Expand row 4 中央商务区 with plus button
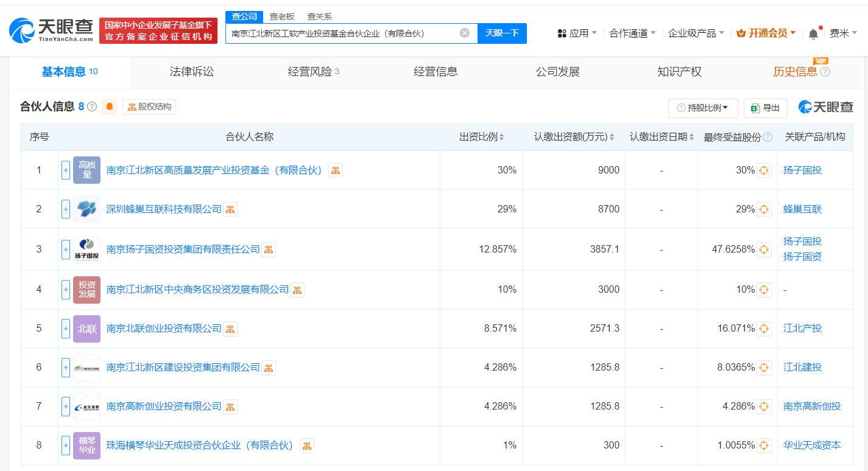868x471 pixels. (x=66, y=290)
